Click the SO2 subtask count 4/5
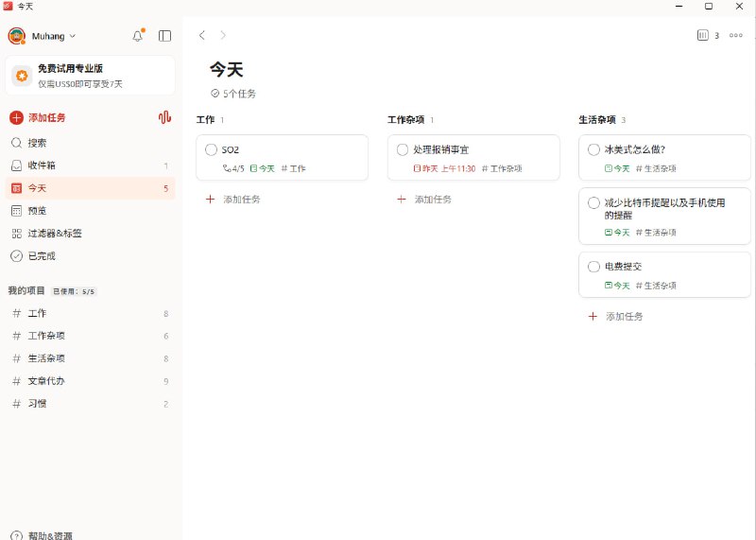756x540 pixels. tap(233, 168)
